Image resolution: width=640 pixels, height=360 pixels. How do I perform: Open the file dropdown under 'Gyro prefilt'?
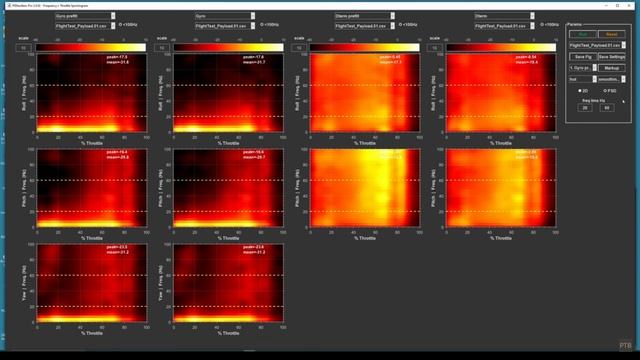click(85, 26)
